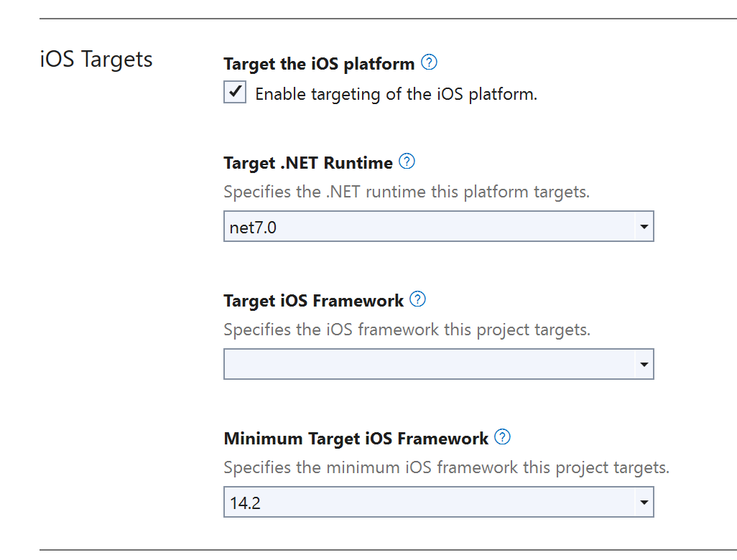Click the 'Target the iOS platform' heading

point(319,64)
